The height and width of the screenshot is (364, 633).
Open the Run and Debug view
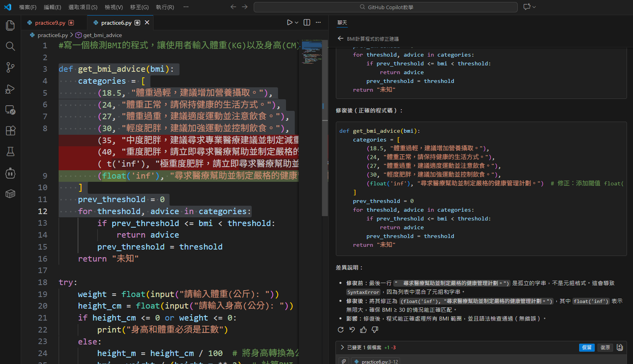(x=10, y=89)
